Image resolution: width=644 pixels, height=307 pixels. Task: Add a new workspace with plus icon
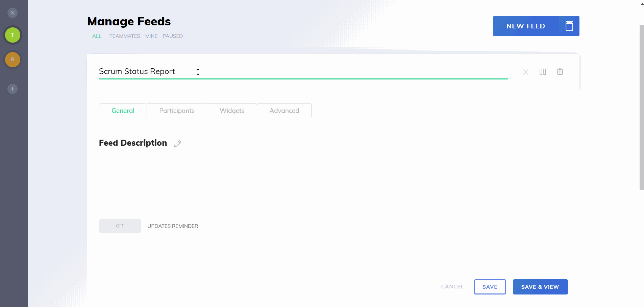[13, 89]
